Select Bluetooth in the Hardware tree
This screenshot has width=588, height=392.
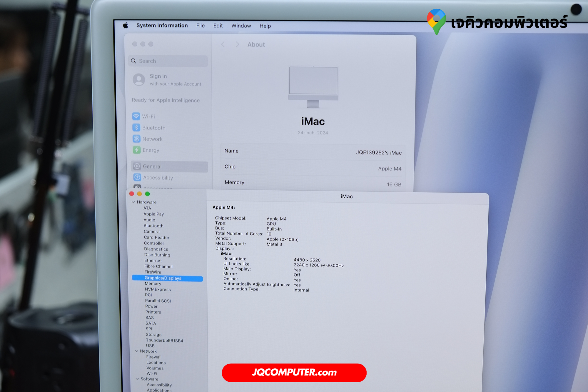pos(153,226)
